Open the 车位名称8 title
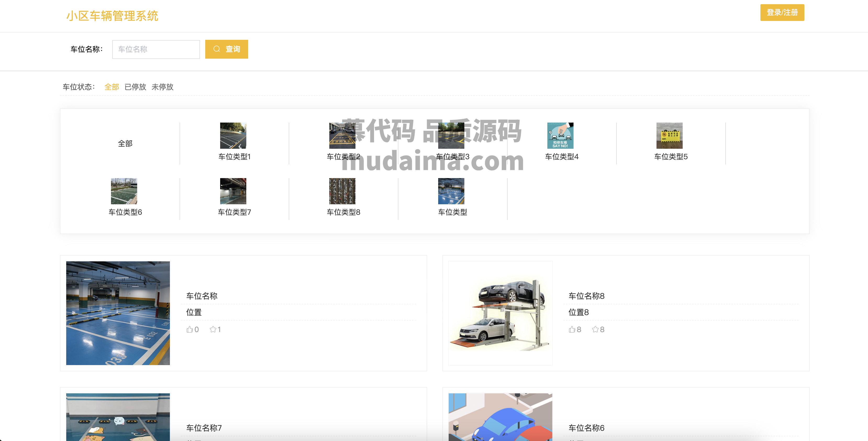Viewport: 868px width, 441px height. pyautogui.click(x=586, y=296)
